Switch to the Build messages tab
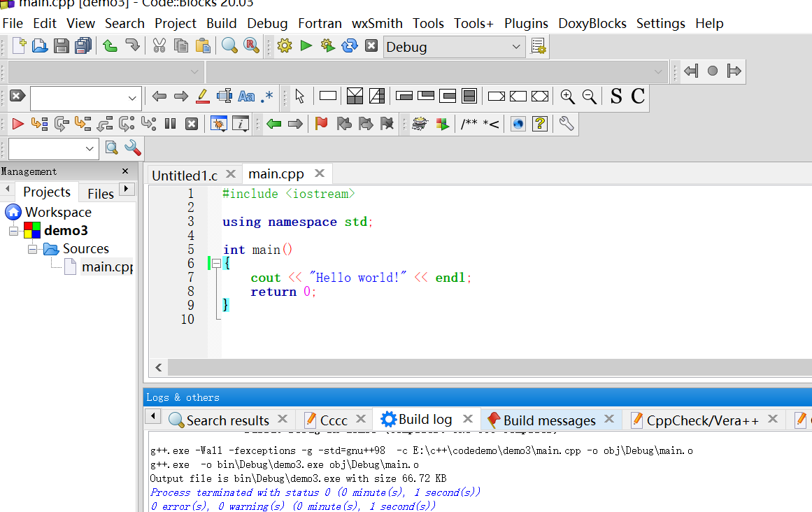Viewport: 812px width, 512px height. click(549, 420)
